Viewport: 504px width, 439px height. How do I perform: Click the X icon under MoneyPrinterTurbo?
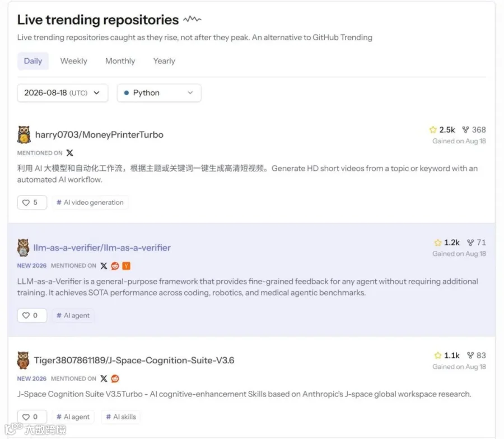70,153
